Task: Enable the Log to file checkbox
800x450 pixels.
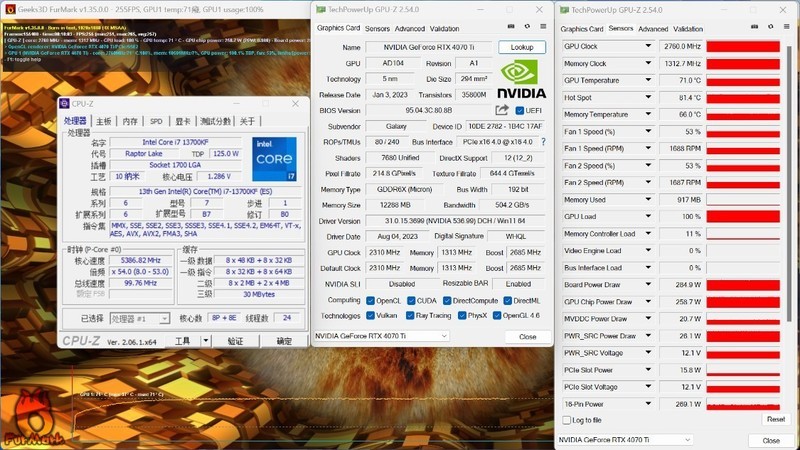Action: click(568, 420)
